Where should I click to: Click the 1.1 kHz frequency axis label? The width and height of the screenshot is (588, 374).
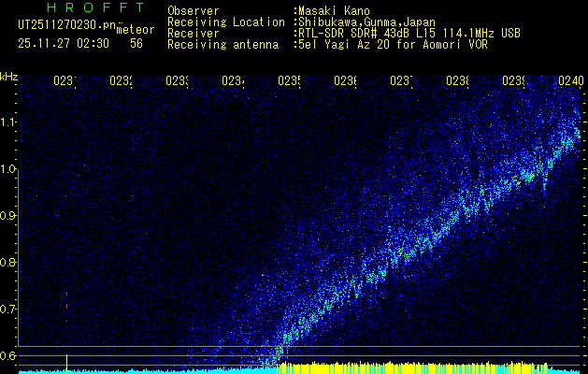[7, 122]
